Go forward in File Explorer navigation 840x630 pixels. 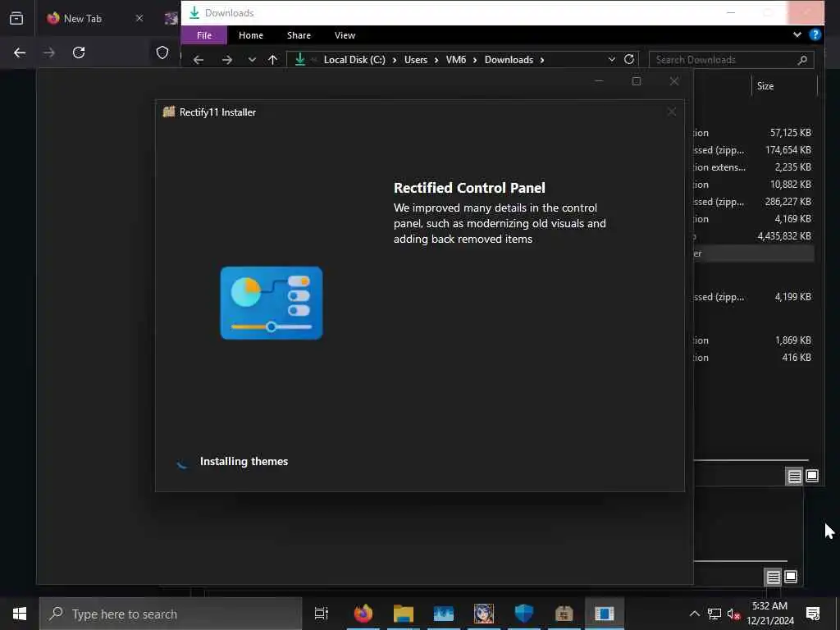point(227,59)
